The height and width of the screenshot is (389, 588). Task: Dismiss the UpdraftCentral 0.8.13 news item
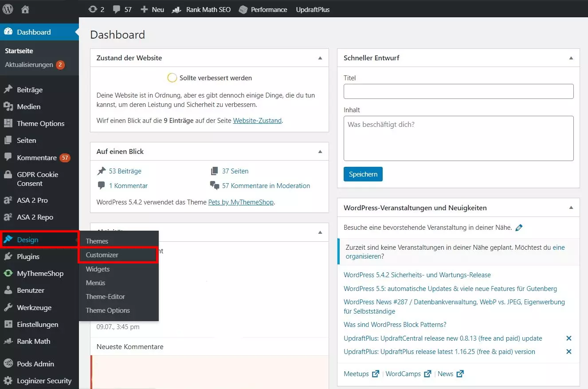pos(569,338)
